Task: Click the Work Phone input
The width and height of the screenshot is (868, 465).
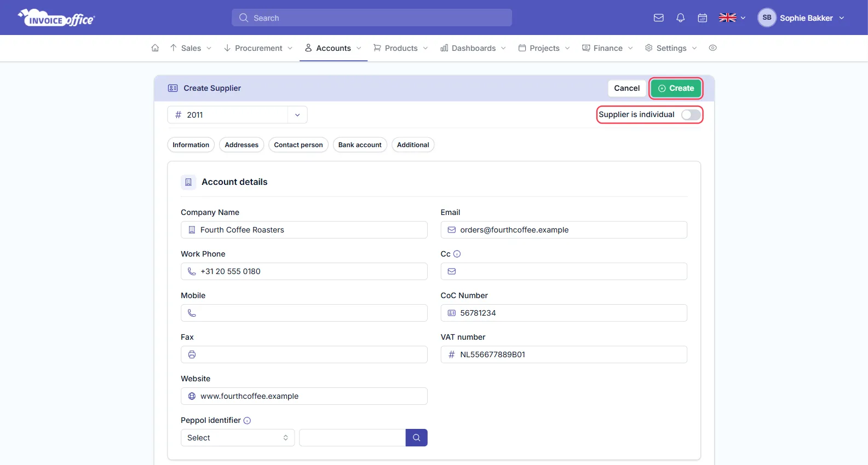Action: (304, 271)
